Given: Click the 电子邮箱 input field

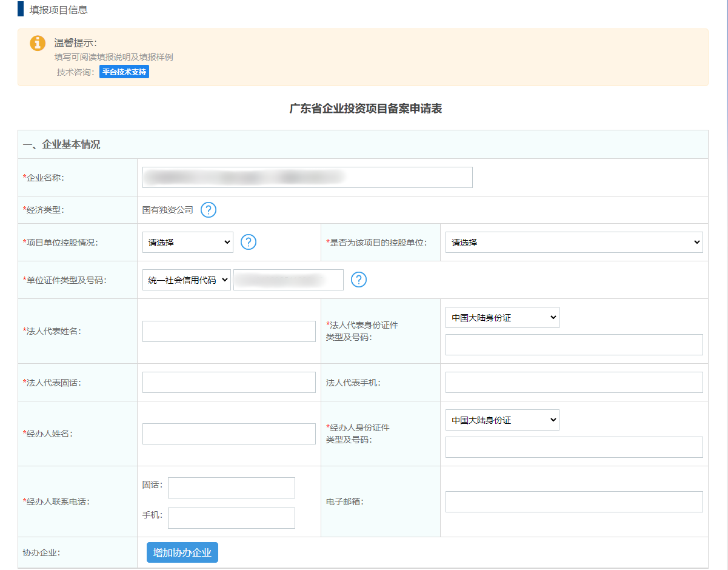Looking at the screenshot, I should click(573, 501).
